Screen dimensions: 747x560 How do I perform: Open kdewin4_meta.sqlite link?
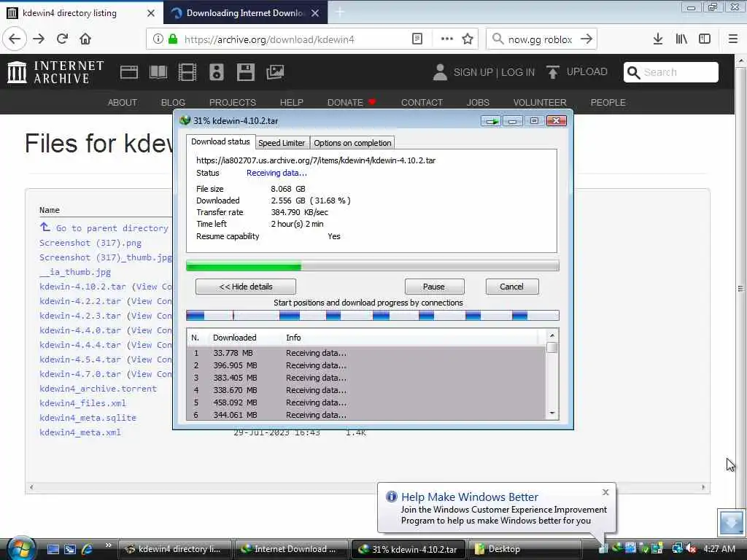click(88, 418)
